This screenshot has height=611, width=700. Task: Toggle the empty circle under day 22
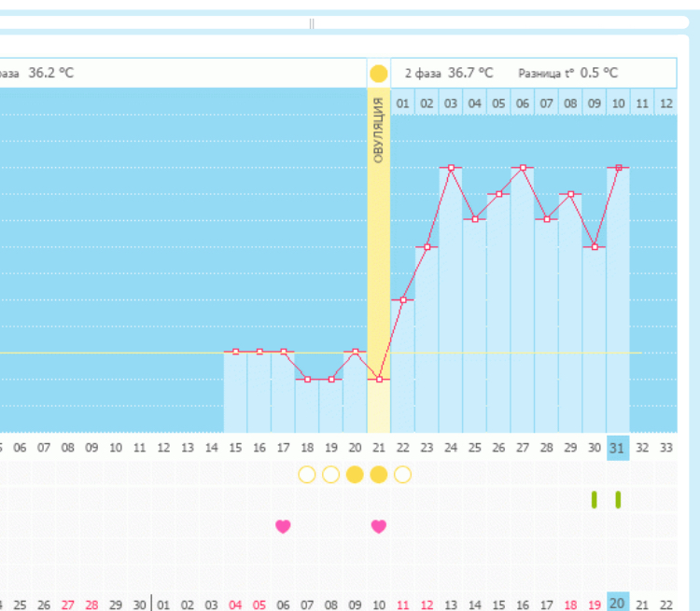tap(402, 475)
